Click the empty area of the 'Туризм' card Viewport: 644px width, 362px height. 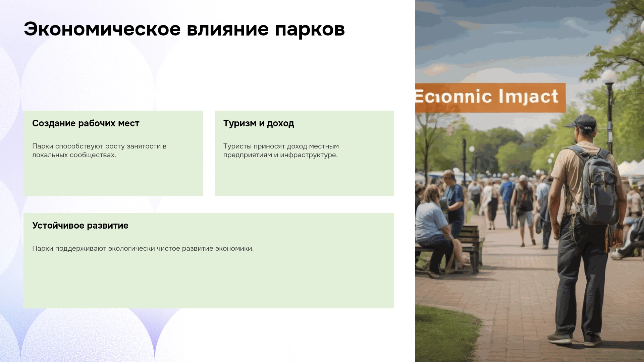click(304, 178)
